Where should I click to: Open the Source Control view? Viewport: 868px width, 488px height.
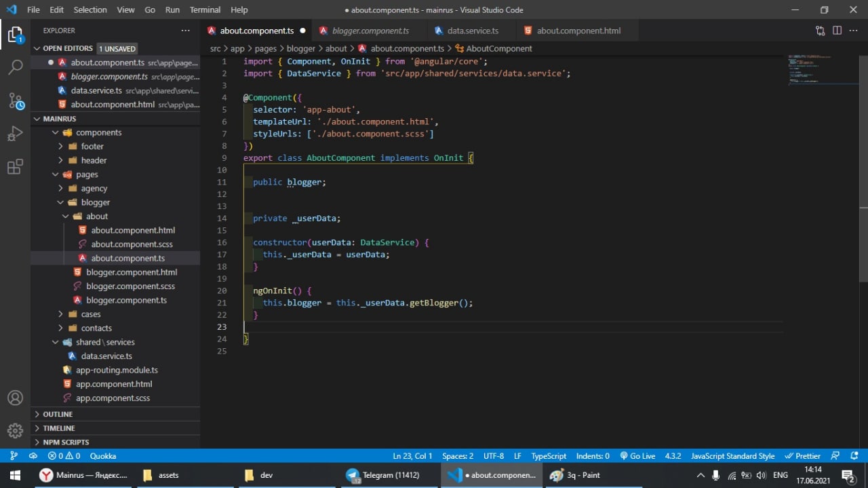point(15,101)
